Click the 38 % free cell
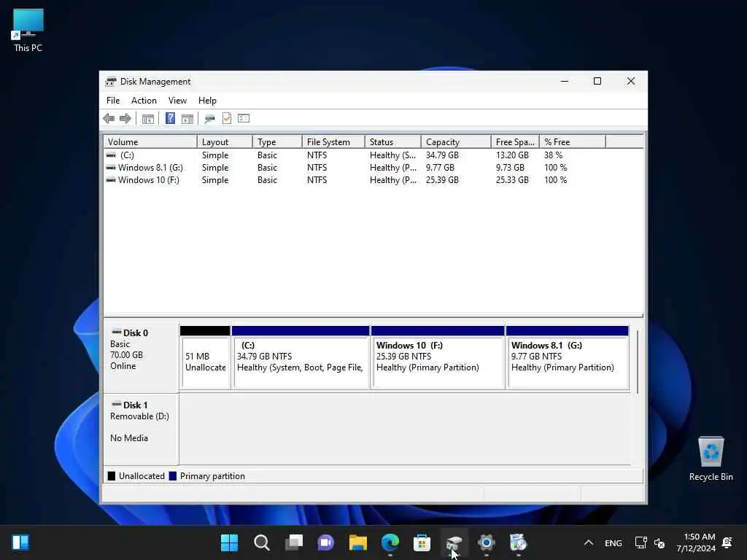This screenshot has height=560, width=747. click(x=554, y=155)
